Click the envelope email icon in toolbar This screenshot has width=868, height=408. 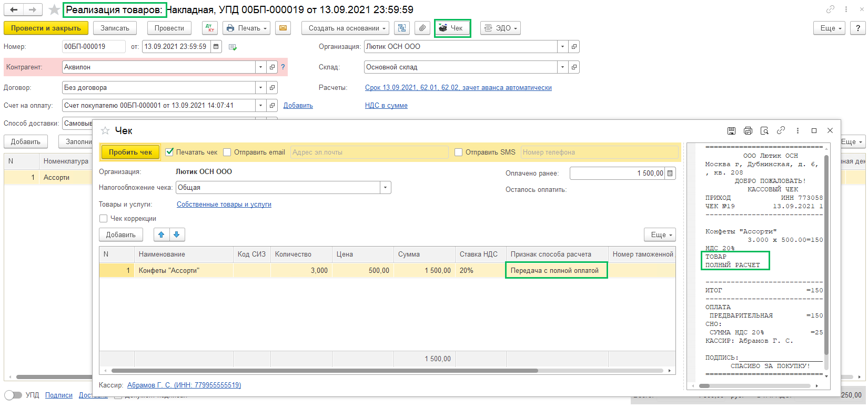283,28
